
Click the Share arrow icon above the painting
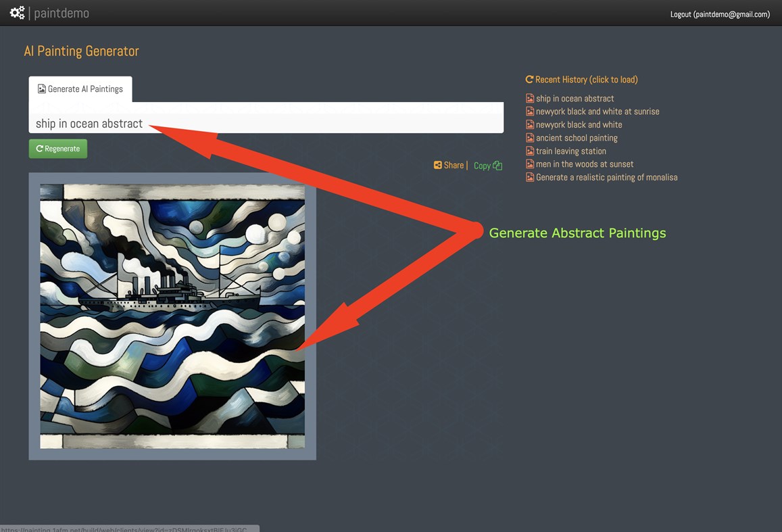pos(437,164)
